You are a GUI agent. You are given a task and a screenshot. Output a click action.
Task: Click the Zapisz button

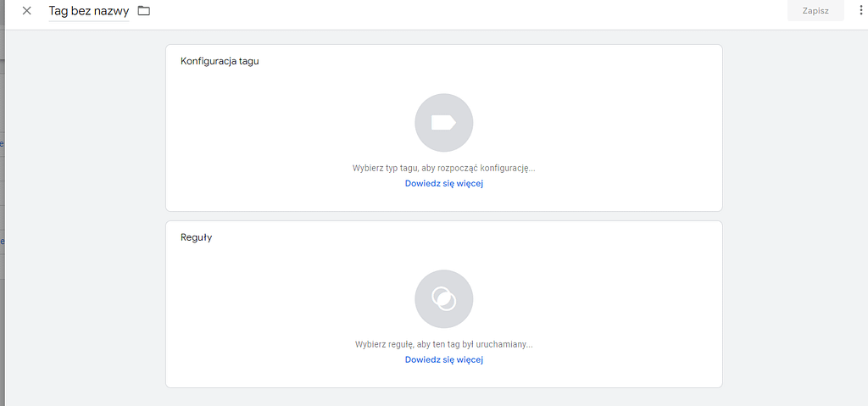(815, 10)
